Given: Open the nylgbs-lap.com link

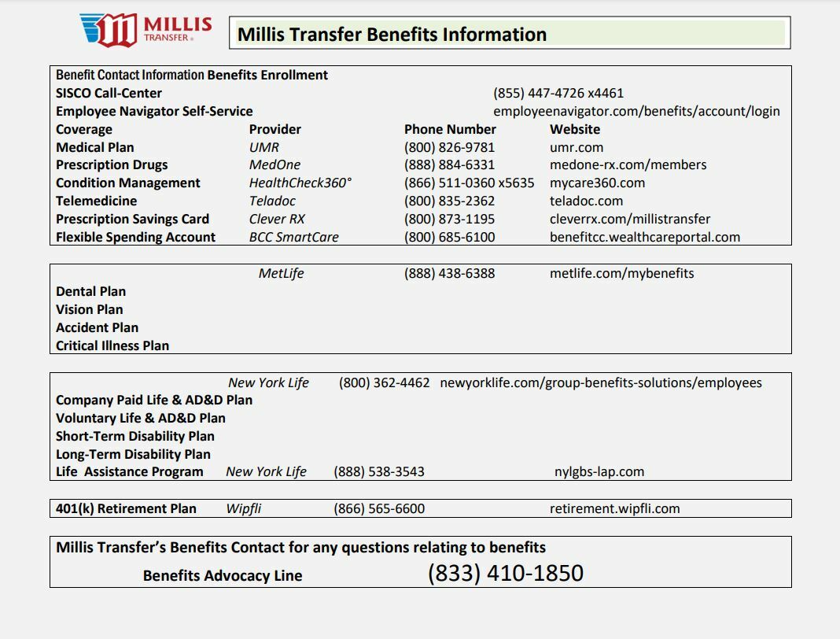Looking at the screenshot, I should (x=599, y=471).
